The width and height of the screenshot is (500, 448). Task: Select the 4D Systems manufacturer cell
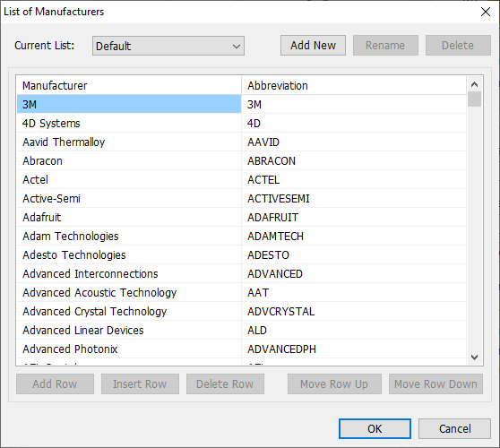point(129,123)
